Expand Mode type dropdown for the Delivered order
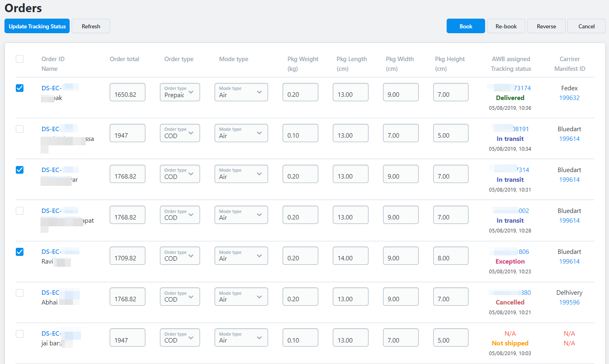Screen dimensions: 609x364 (241, 92)
